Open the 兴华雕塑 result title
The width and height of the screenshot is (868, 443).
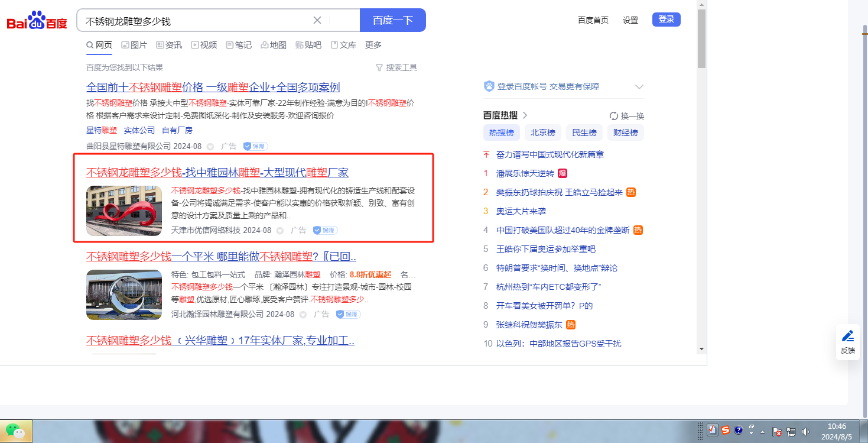click(x=220, y=341)
